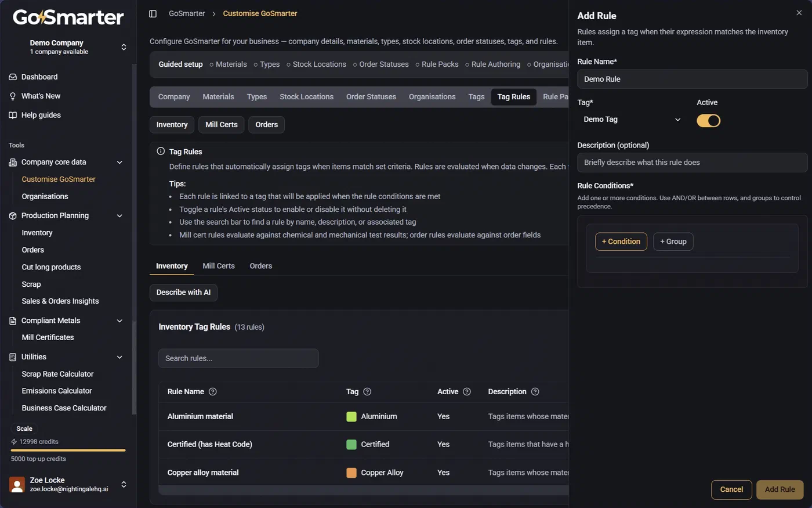Open Cut long products page
The image size is (812, 508).
click(51, 267)
